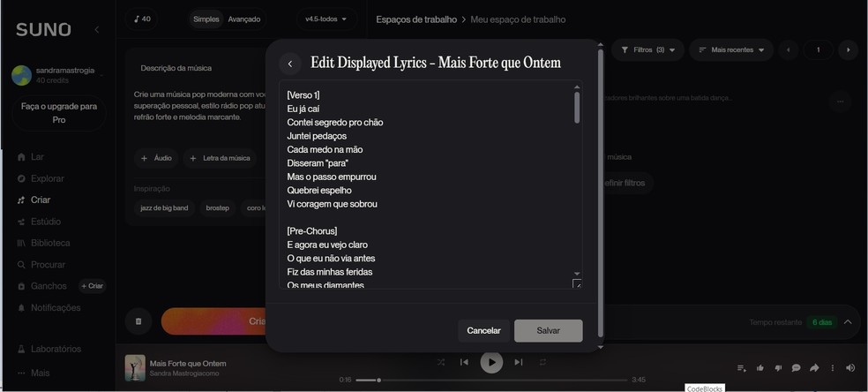Skip to previous track
This screenshot has height=392, width=868.
click(x=464, y=362)
